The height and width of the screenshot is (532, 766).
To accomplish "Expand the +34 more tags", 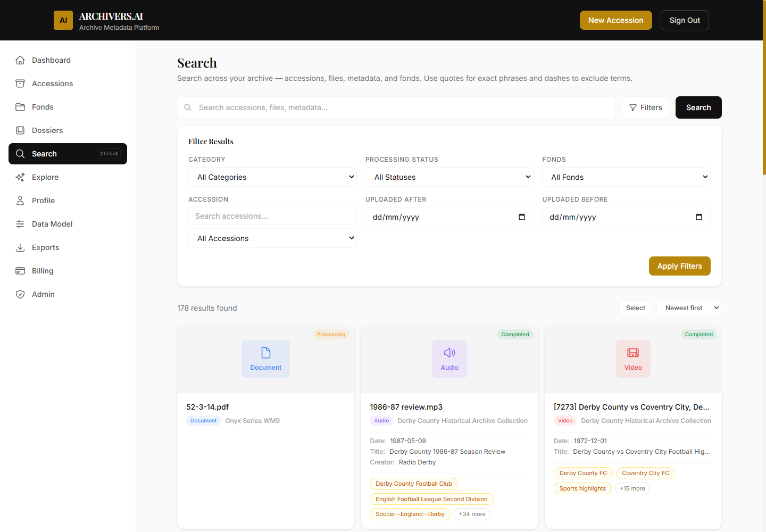I will pyautogui.click(x=472, y=514).
